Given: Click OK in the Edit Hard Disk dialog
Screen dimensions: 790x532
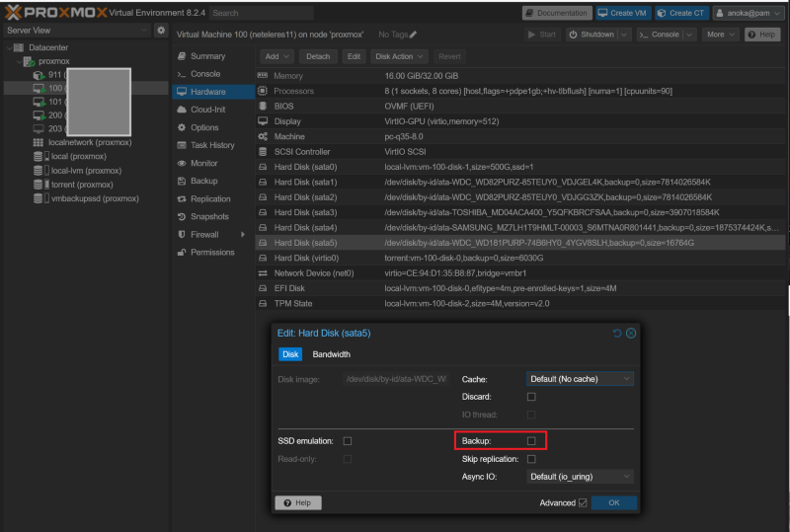Looking at the screenshot, I should (613, 502).
